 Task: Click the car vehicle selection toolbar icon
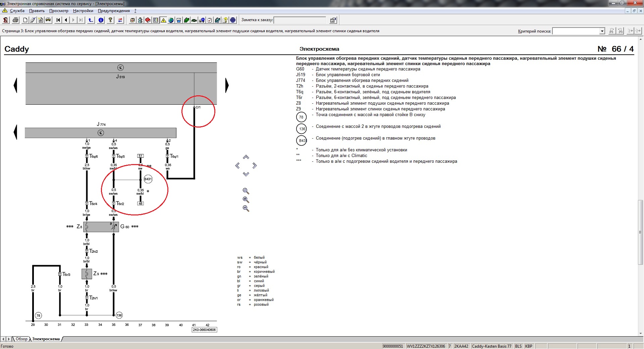coord(48,20)
